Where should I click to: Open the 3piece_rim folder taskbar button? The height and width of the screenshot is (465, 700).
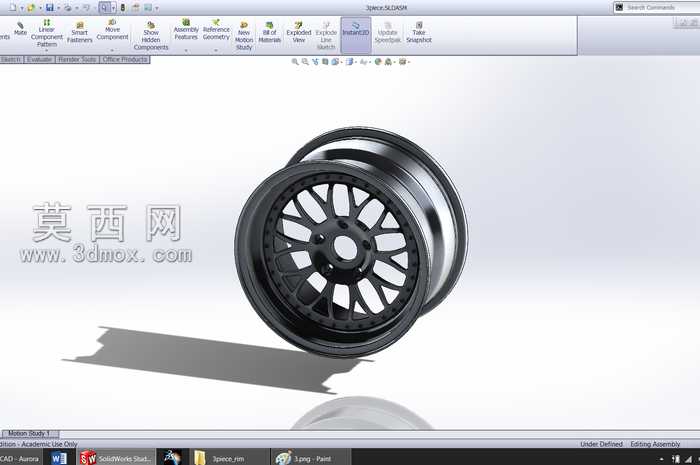pos(228,458)
